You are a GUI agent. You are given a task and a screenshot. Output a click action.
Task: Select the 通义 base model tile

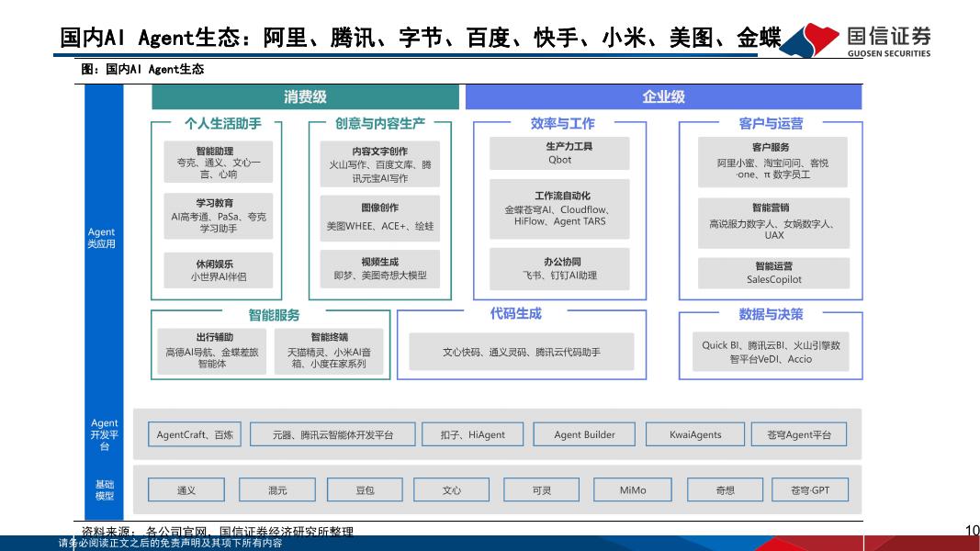[x=187, y=489]
